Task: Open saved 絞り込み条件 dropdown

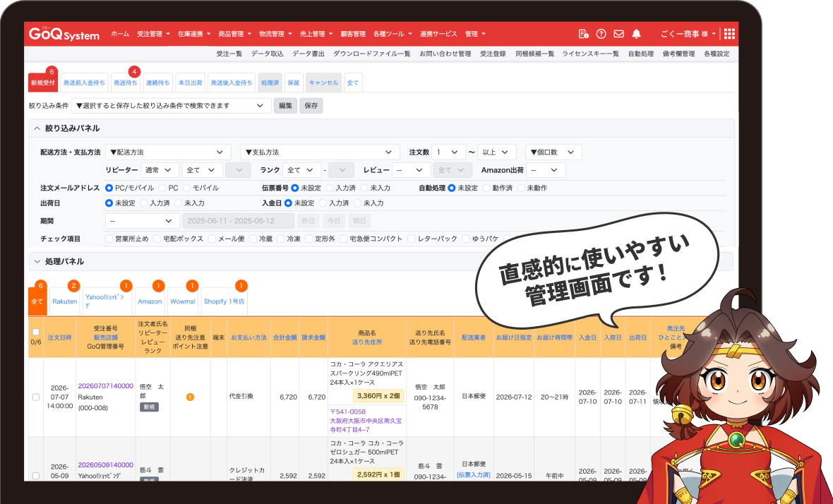Action: point(170,106)
